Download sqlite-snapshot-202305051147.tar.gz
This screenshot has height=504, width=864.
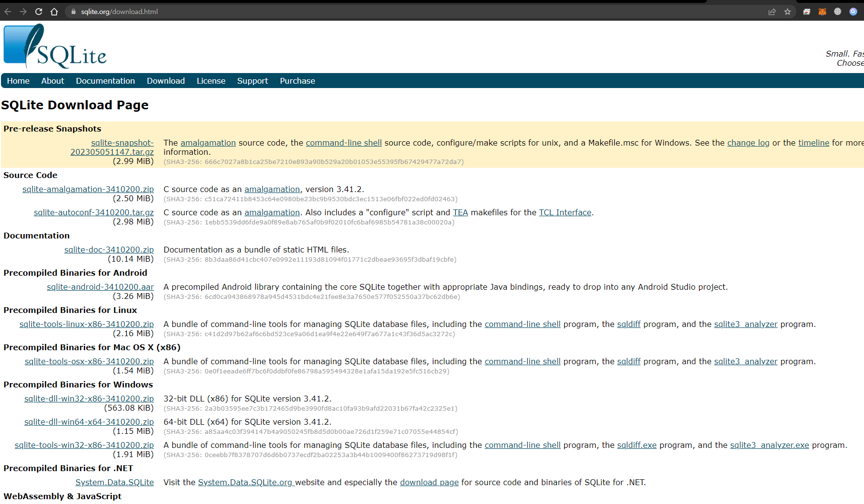click(x=112, y=148)
